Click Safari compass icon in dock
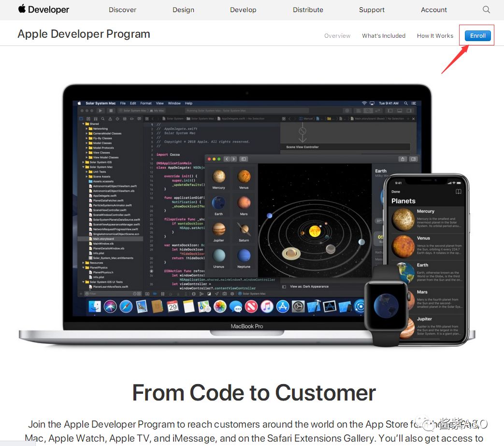The image size is (504, 446). pos(126,306)
